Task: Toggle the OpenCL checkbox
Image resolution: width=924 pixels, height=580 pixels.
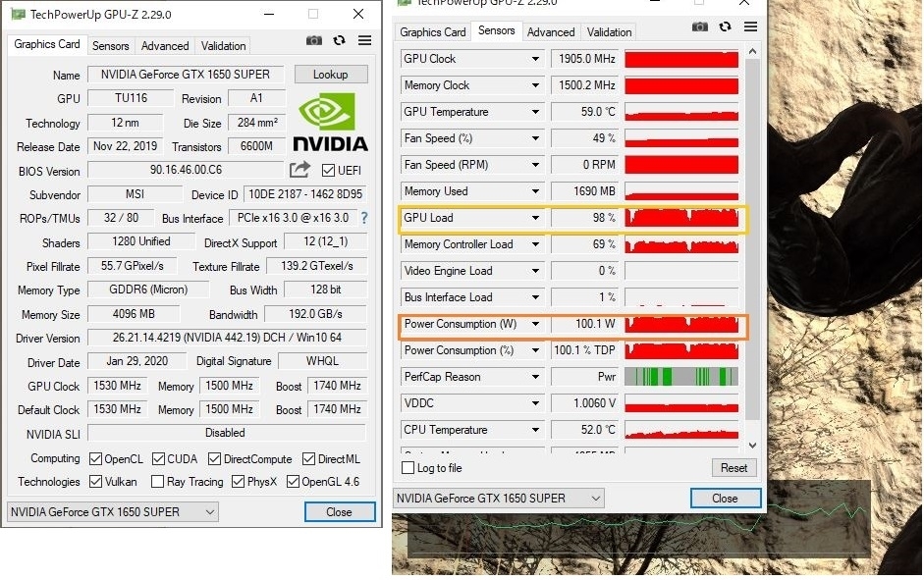Action: [x=95, y=458]
